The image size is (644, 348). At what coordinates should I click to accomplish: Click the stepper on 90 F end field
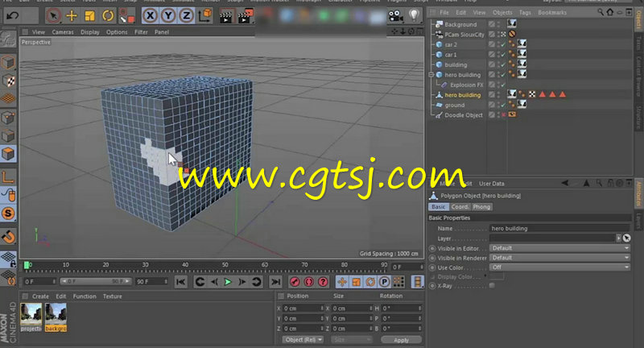(x=166, y=281)
